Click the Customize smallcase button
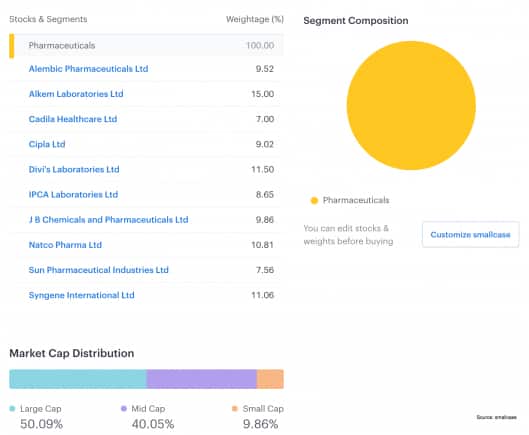This screenshot has width=529, height=435. point(470,235)
